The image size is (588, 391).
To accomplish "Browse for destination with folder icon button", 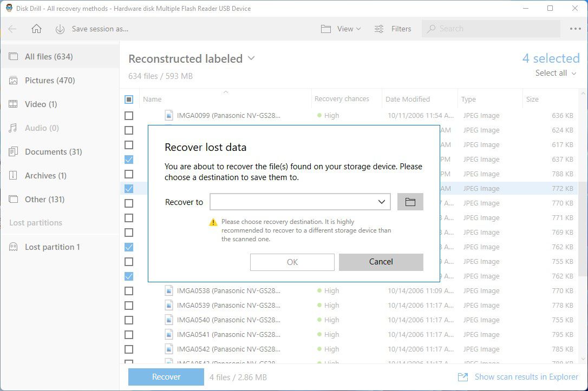I will pyautogui.click(x=410, y=202).
